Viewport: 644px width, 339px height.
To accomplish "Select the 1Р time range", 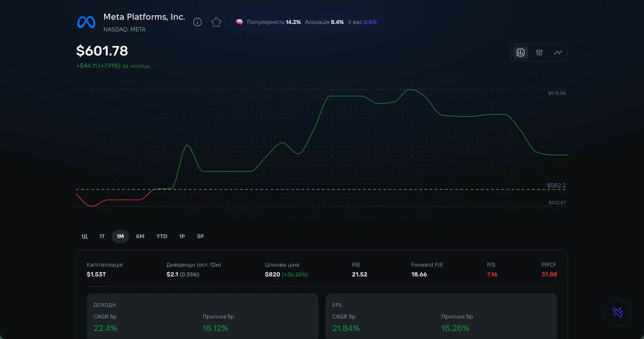I will click(182, 236).
